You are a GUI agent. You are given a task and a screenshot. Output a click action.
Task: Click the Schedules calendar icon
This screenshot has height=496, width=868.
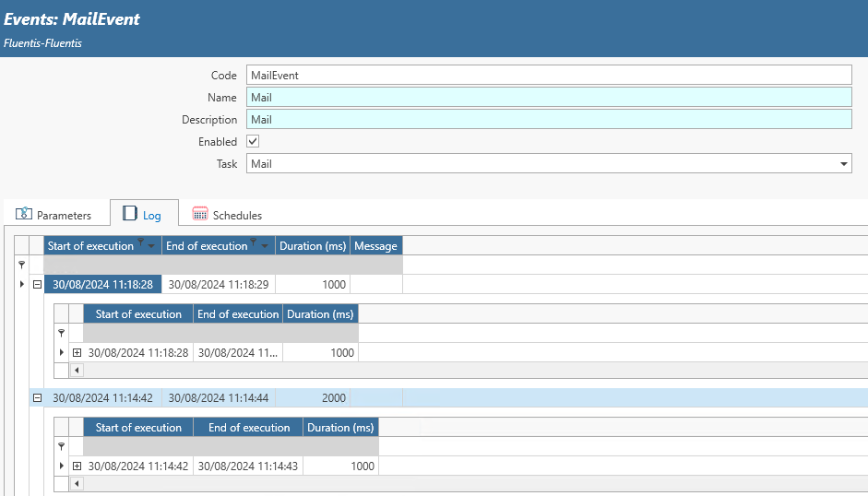tap(200, 214)
